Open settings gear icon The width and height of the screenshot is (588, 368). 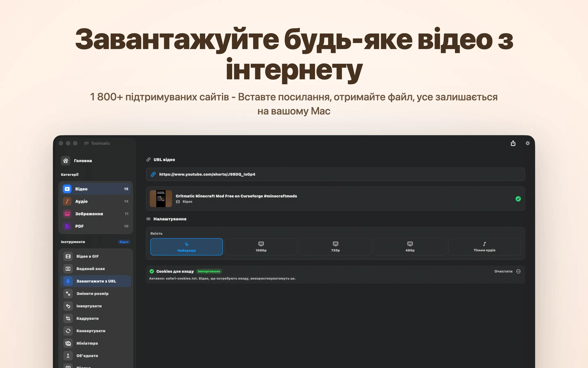click(528, 143)
